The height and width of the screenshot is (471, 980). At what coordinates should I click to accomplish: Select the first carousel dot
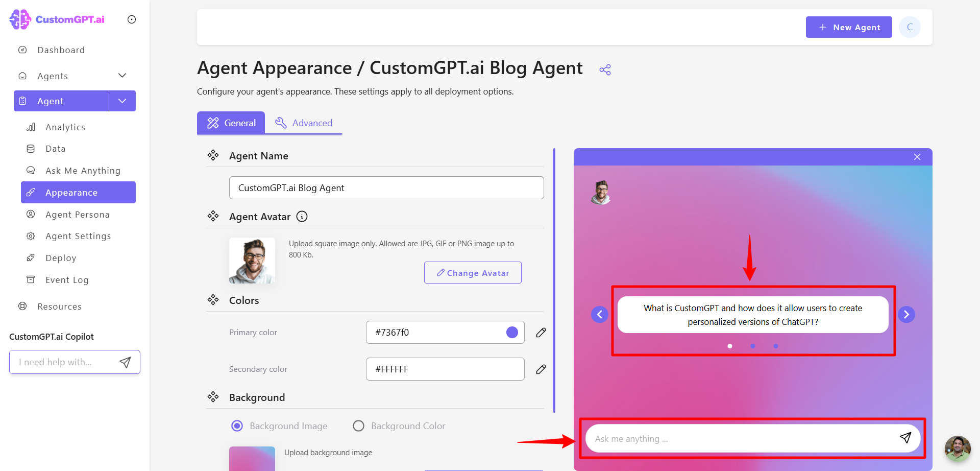730,346
